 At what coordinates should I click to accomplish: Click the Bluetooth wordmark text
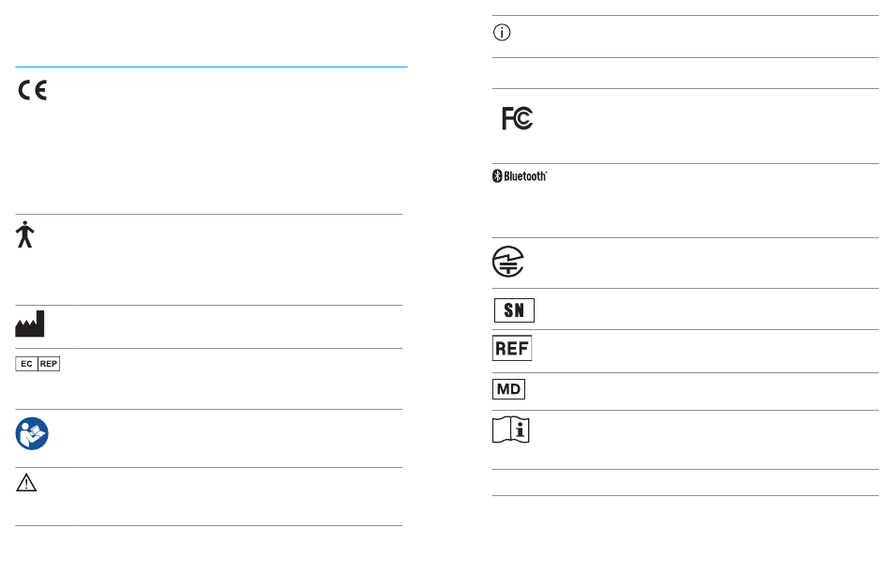(x=525, y=176)
